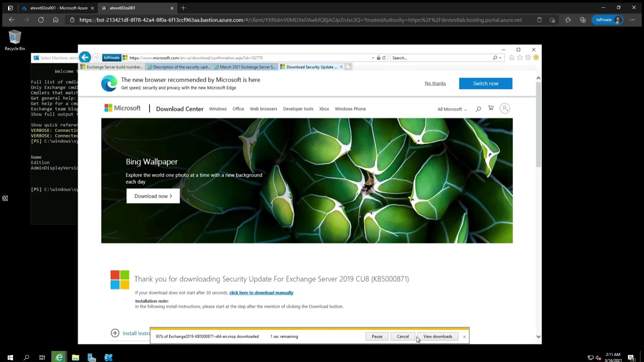This screenshot has width=644, height=362.
Task: Cancel the download
Action: [x=403, y=336]
